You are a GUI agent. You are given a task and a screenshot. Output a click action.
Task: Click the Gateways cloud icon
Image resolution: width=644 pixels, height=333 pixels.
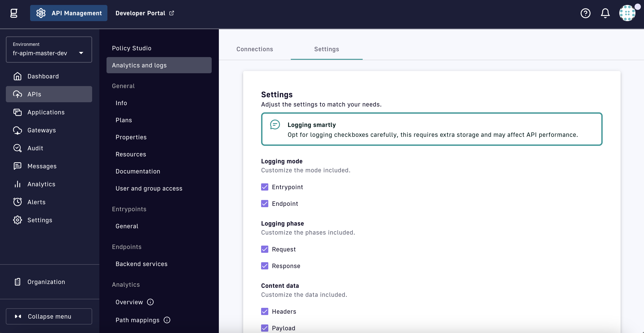17,130
